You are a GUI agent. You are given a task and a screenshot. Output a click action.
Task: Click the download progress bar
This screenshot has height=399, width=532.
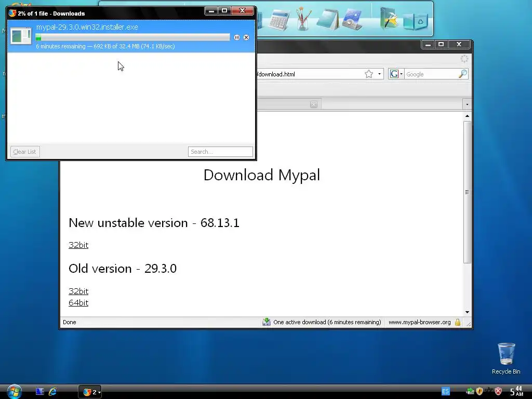click(x=132, y=37)
